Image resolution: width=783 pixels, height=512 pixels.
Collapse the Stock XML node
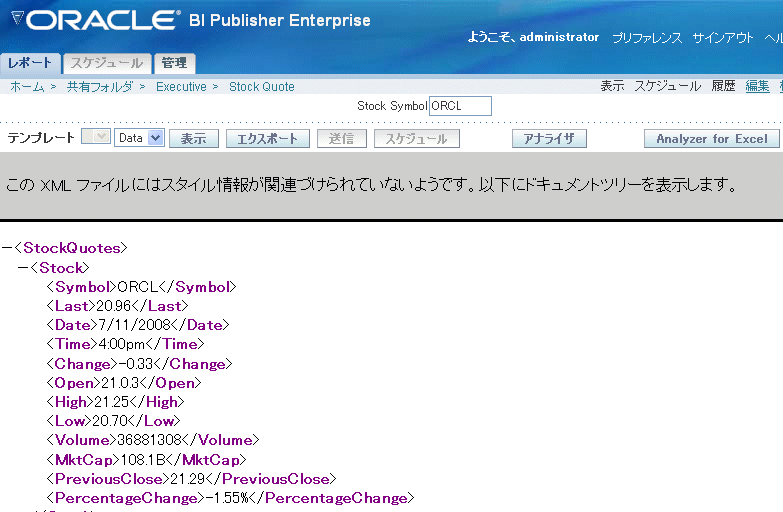pos(23,268)
